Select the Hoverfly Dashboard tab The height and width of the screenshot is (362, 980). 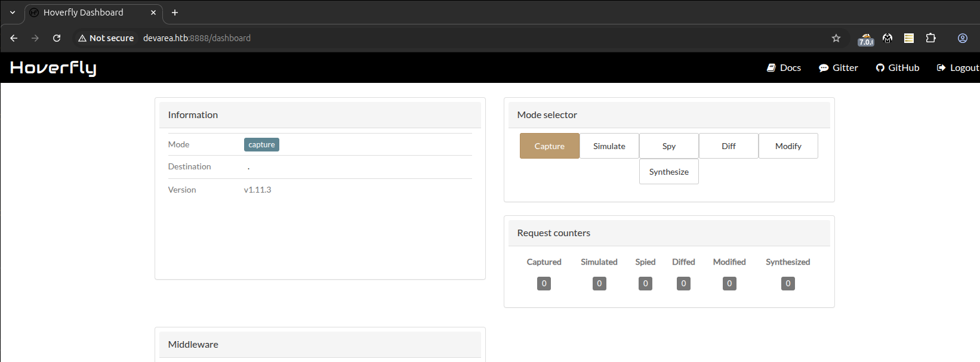point(93,13)
